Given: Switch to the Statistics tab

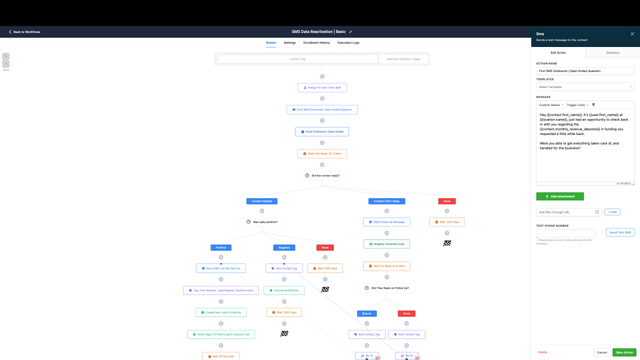Looking at the screenshot, I should [613, 53].
